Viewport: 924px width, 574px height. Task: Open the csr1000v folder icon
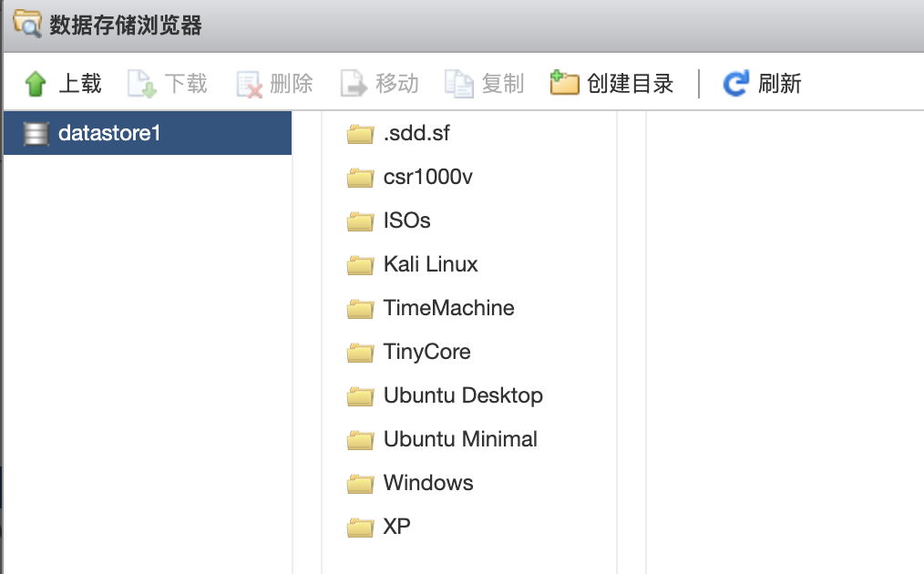(x=359, y=177)
